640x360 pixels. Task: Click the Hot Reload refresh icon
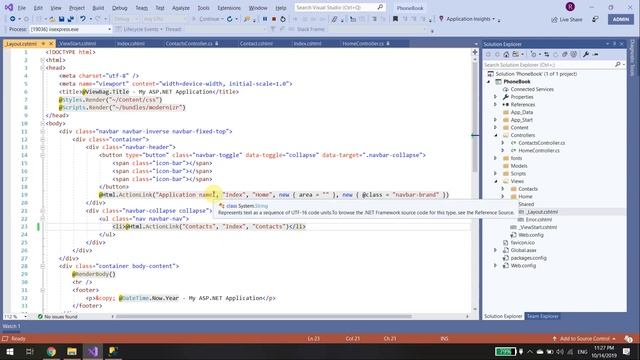(x=229, y=19)
